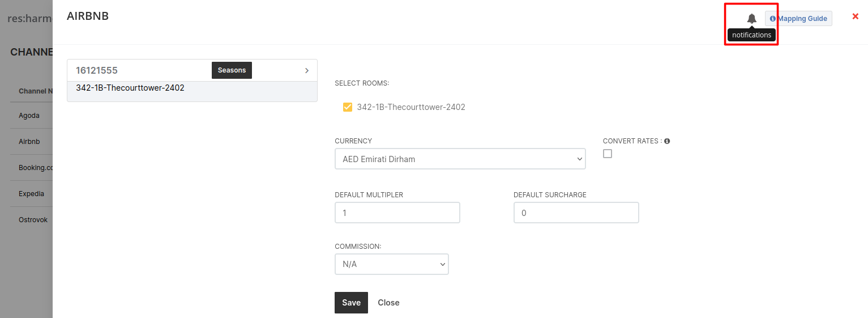This screenshot has width=868, height=318.
Task: Focus the Default Surcharge input field
Action: [576, 213]
